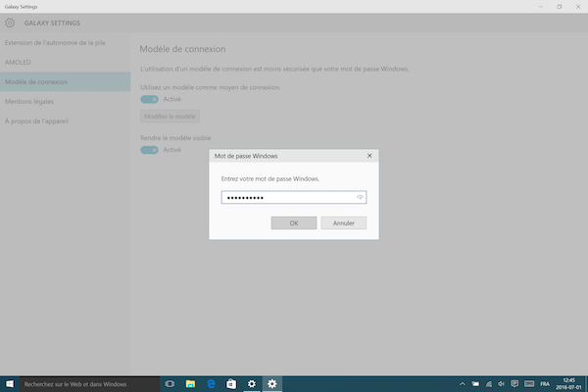
Task: Open first Settings gear on taskbar
Action: pos(252,384)
